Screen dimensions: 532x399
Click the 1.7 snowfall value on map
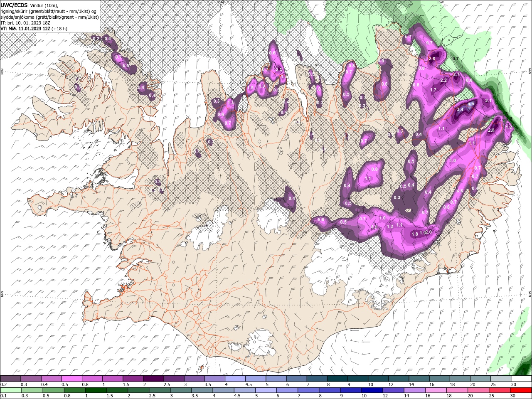point(433,90)
